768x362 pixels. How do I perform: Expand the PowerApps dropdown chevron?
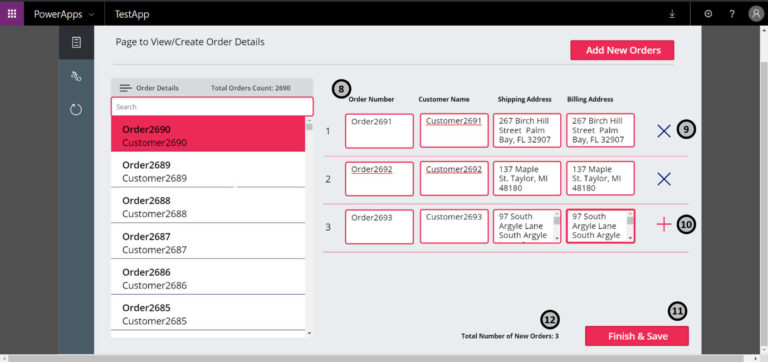91,15
